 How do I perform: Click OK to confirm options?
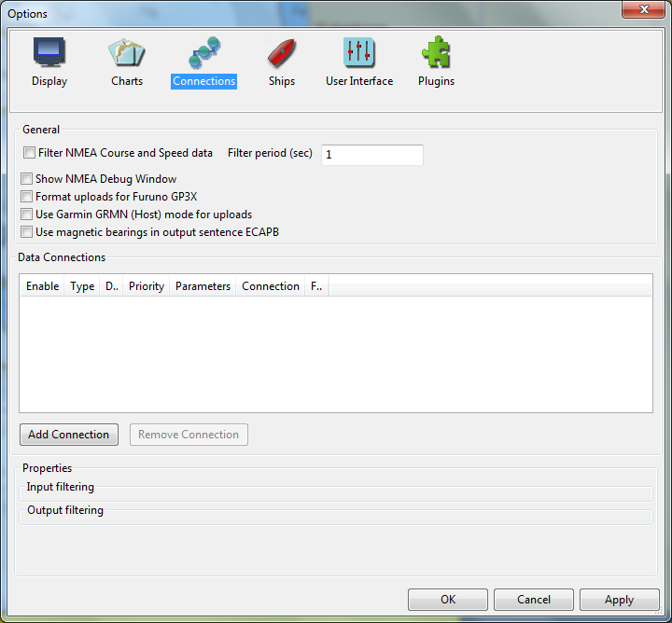[x=448, y=600]
